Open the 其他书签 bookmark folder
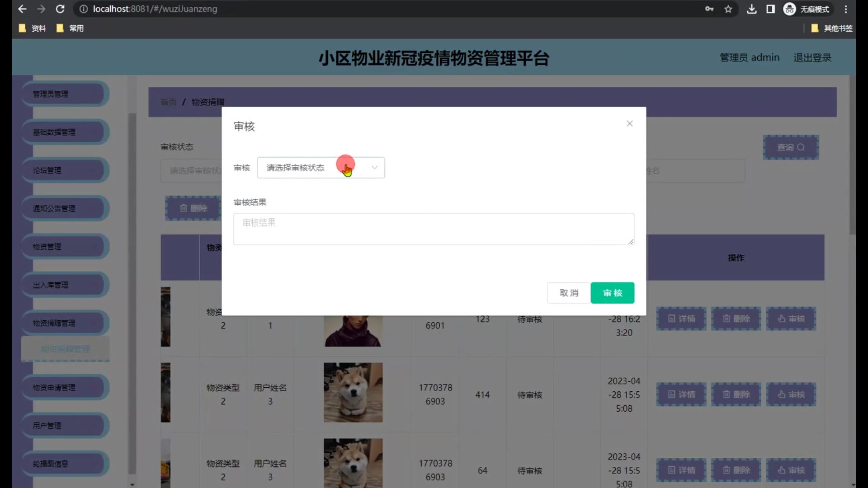The image size is (868, 488). [832, 28]
